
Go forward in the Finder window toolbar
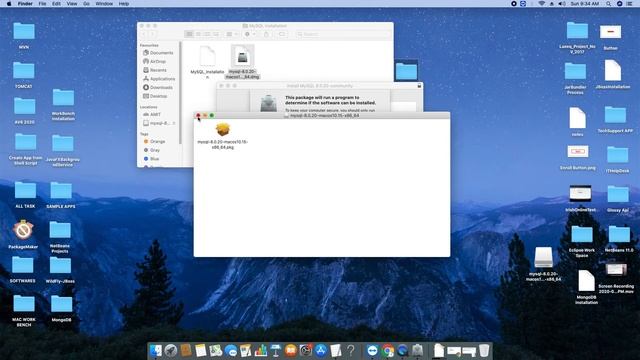(x=152, y=34)
